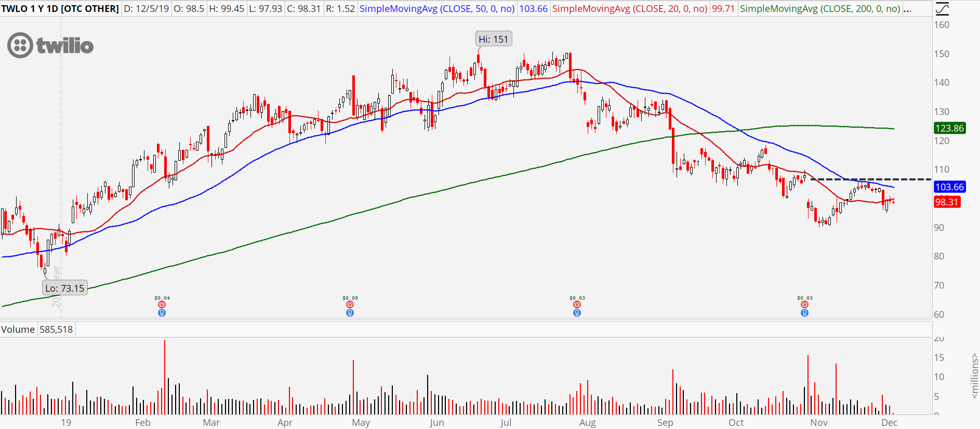Click the volume value 585,518
Viewport: 980px width, 429px height.
[x=56, y=329]
